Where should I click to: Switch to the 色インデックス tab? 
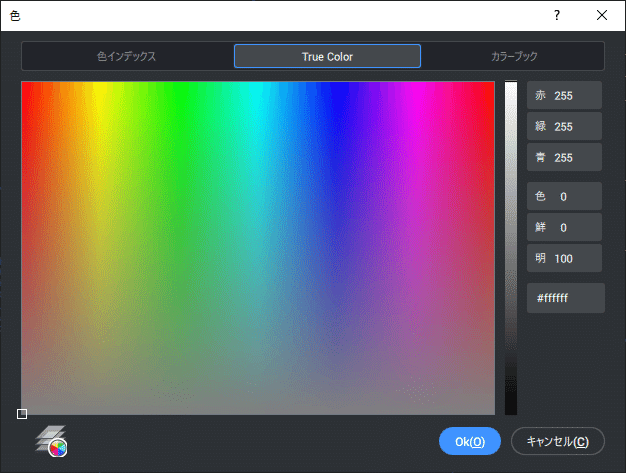(x=127, y=56)
